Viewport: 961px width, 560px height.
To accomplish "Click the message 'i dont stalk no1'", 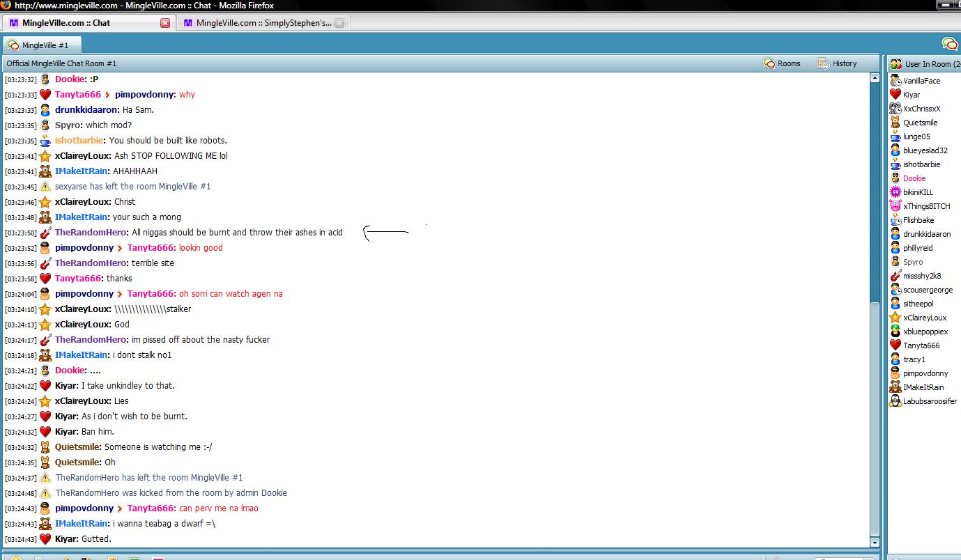I will coord(142,355).
